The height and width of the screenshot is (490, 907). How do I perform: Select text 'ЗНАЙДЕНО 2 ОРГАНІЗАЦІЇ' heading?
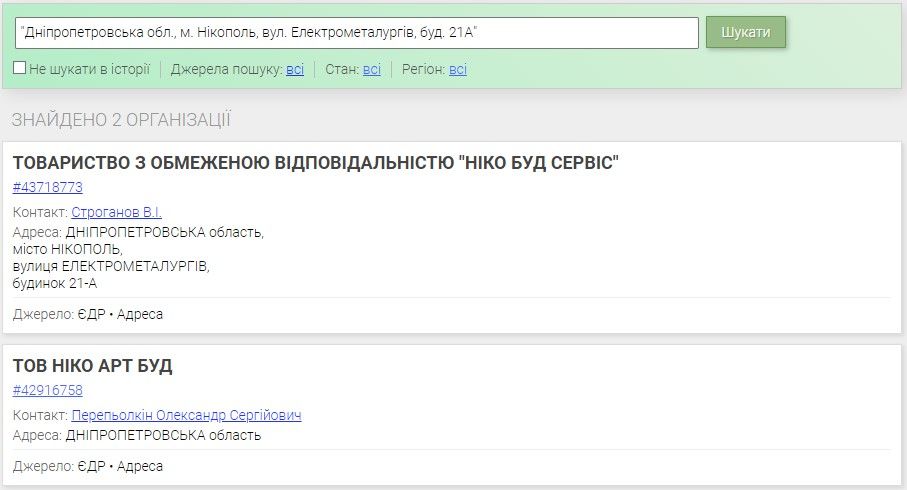pyautogui.click(x=121, y=120)
